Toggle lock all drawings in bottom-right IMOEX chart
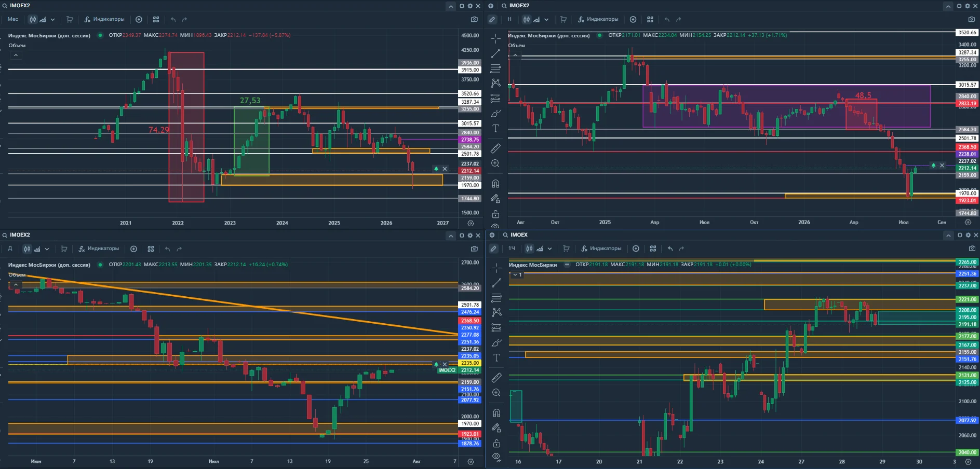 [496, 443]
